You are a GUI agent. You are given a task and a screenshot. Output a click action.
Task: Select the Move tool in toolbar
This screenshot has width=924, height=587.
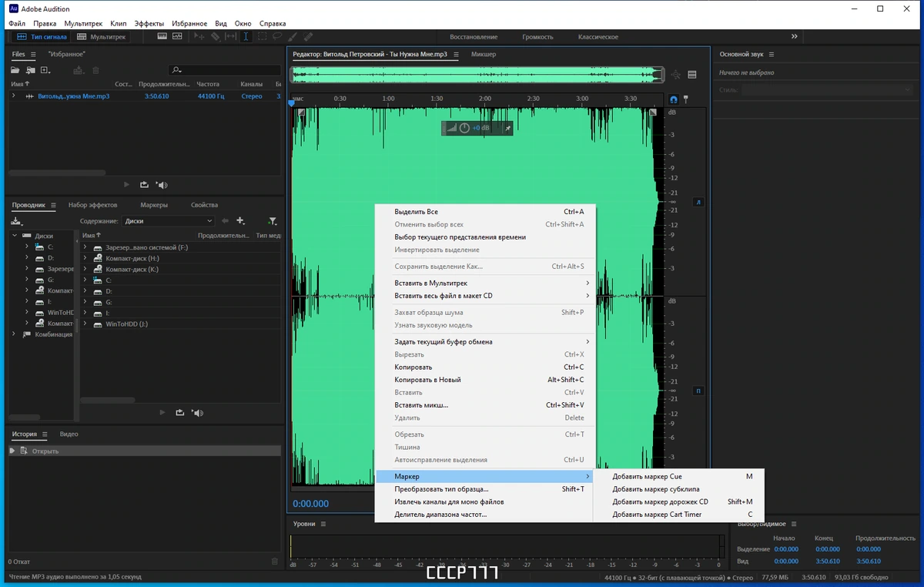coord(199,36)
